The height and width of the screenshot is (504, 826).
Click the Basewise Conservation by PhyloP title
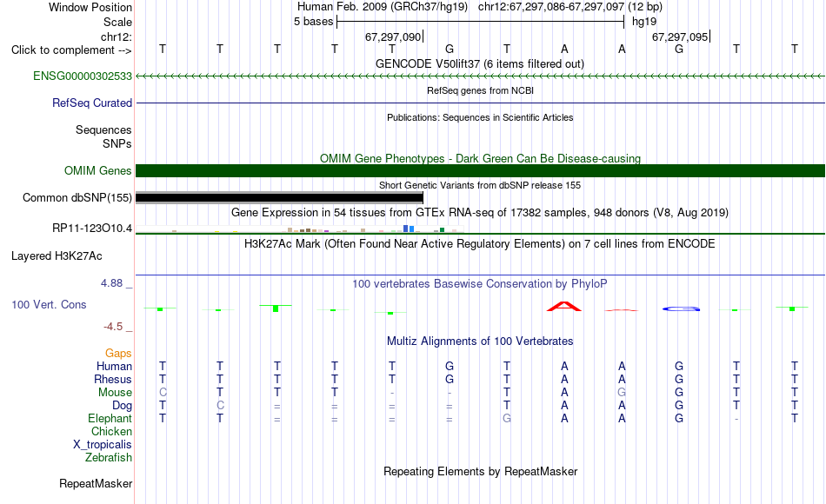pos(479,284)
